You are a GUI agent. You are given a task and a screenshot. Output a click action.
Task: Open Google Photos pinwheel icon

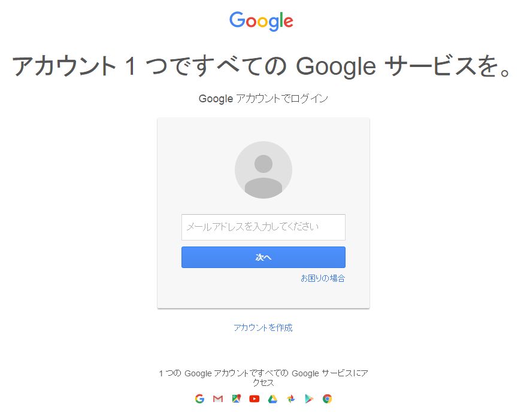tap(290, 398)
